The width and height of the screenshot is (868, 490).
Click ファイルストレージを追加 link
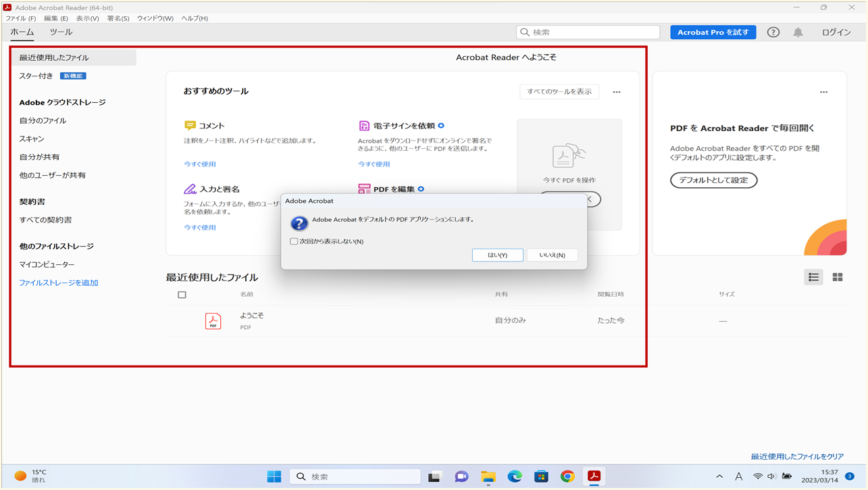[59, 283]
